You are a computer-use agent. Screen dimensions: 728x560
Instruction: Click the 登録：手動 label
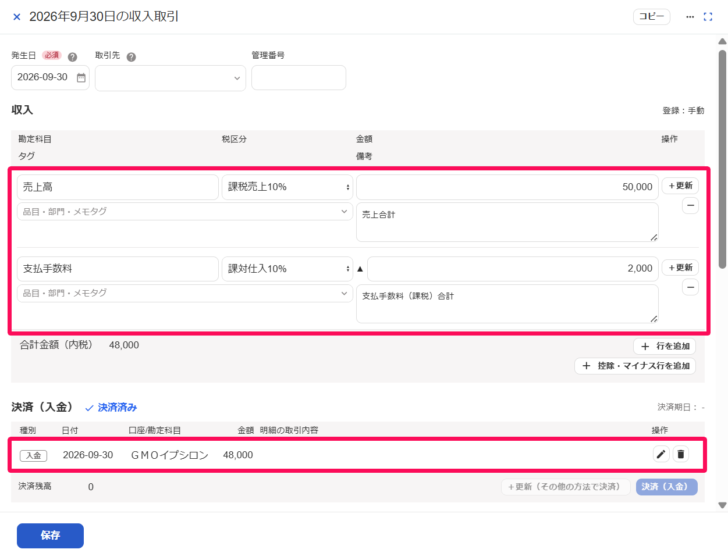[683, 110]
